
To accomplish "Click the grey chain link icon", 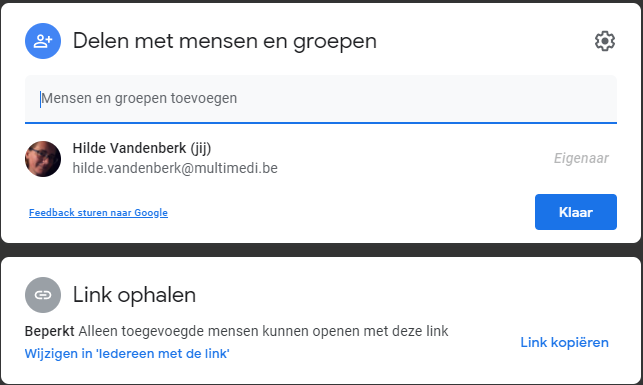I will [x=43, y=295].
